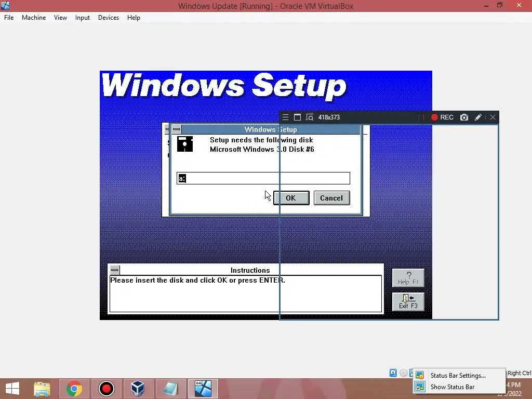Open the Instructions panel control menu box
The height and width of the screenshot is (399, 532).
tap(115, 270)
